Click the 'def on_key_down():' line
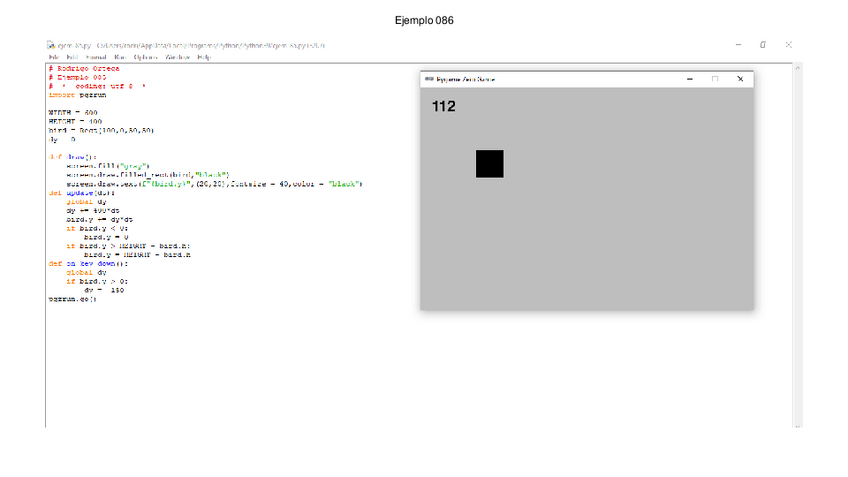The width and height of the screenshot is (848, 477). point(88,263)
